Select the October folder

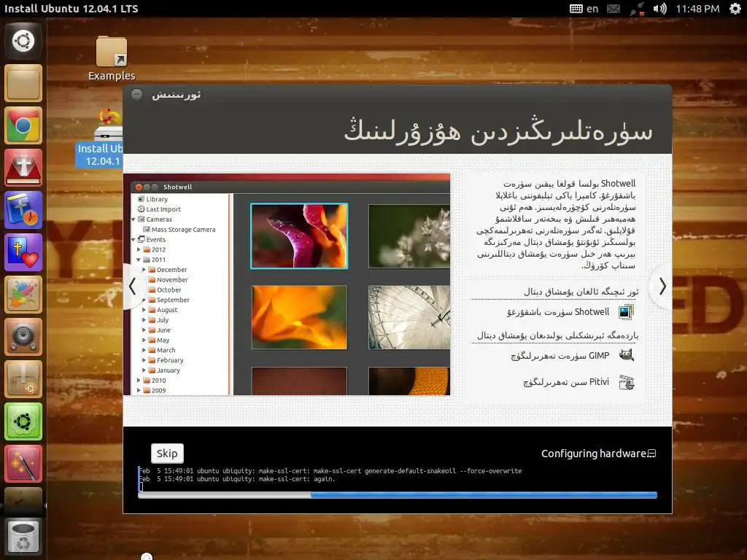coord(164,290)
